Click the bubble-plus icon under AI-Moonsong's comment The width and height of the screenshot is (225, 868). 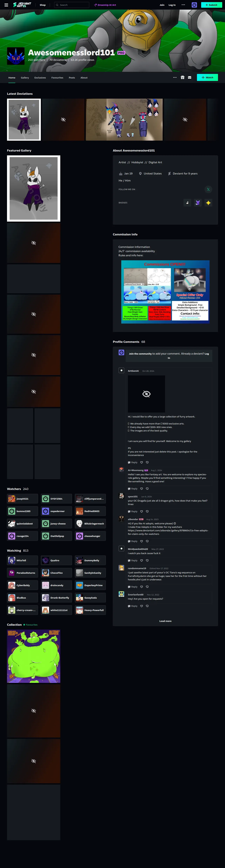(147, 489)
